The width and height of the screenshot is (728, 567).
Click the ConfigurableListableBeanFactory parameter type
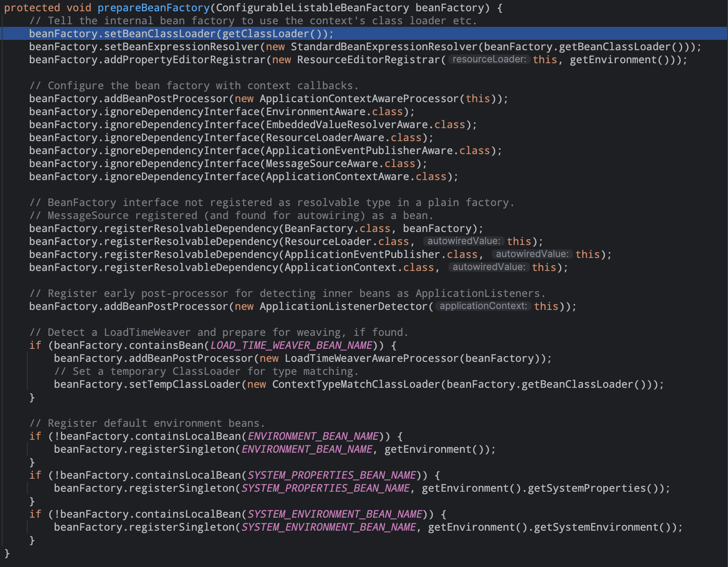[x=312, y=8]
